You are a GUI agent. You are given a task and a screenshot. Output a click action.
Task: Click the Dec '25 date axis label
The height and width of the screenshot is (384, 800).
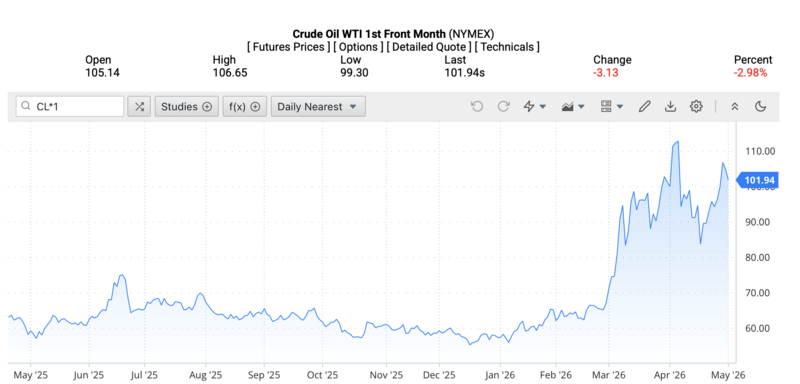click(x=439, y=375)
